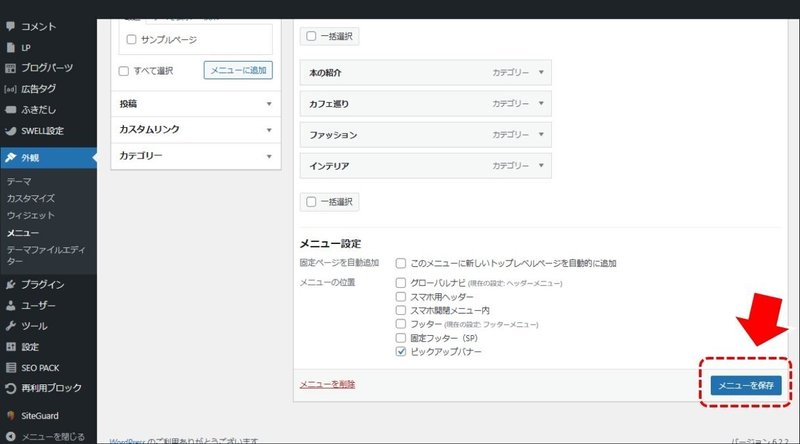Expand the インテリア menu item arrow
Viewport: 800px width, 444px height.
point(541,166)
